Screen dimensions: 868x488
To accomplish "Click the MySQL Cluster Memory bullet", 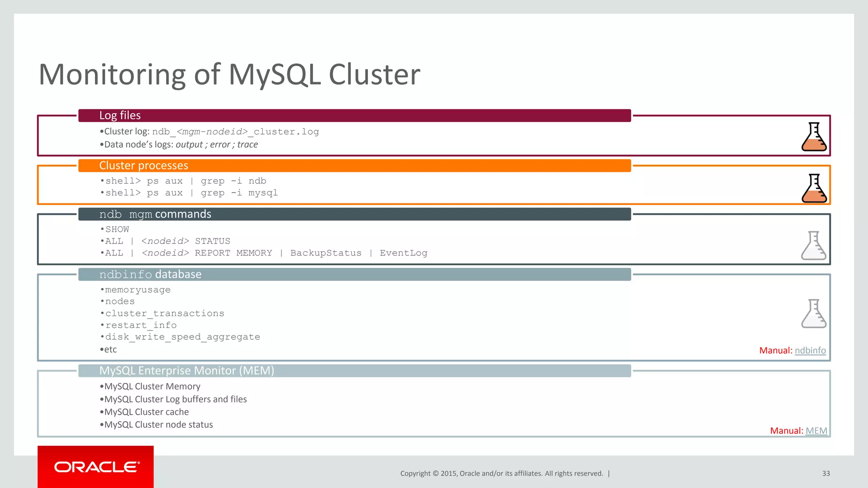I will coord(150,386).
